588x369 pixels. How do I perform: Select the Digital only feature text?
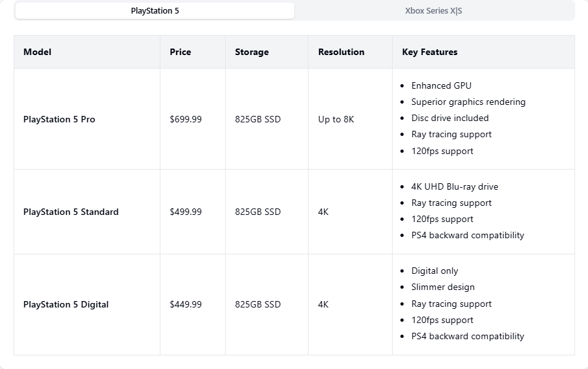click(434, 271)
